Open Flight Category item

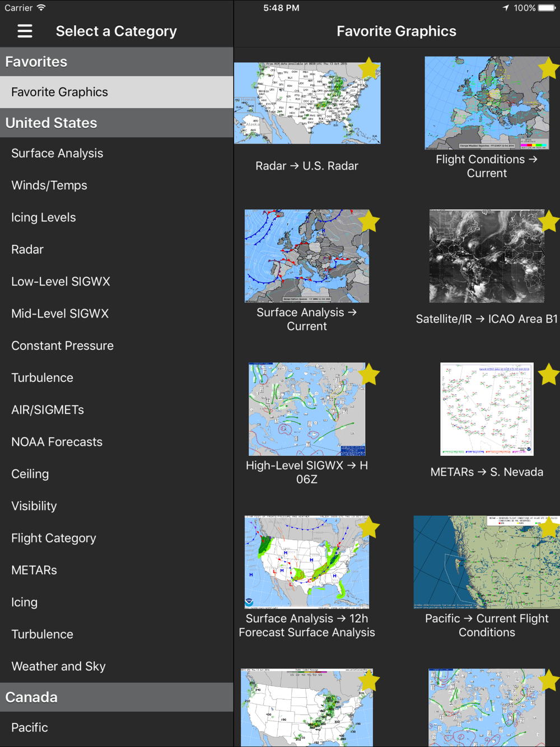[x=116, y=538]
